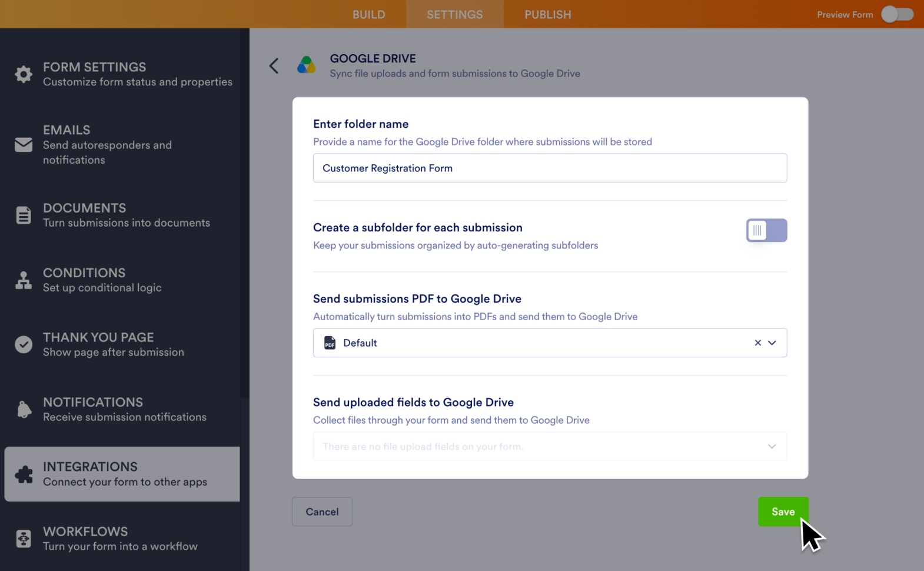Expand the submissions PDF dropdown arrow
This screenshot has width=924, height=571.
point(772,343)
